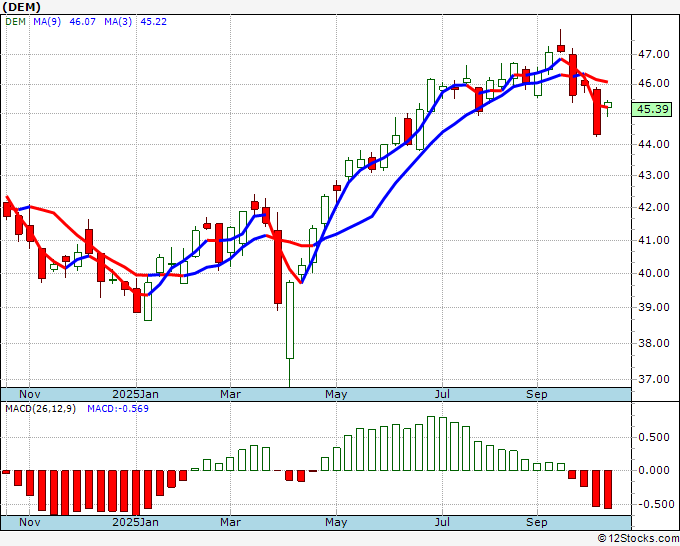Click the 38.00 price axis label
The height and width of the screenshot is (546, 680).
point(653,343)
